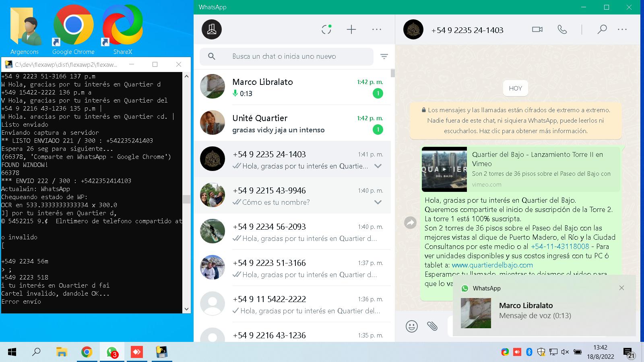
Task: Click the search magnifier in chat search box
Action: click(212, 56)
